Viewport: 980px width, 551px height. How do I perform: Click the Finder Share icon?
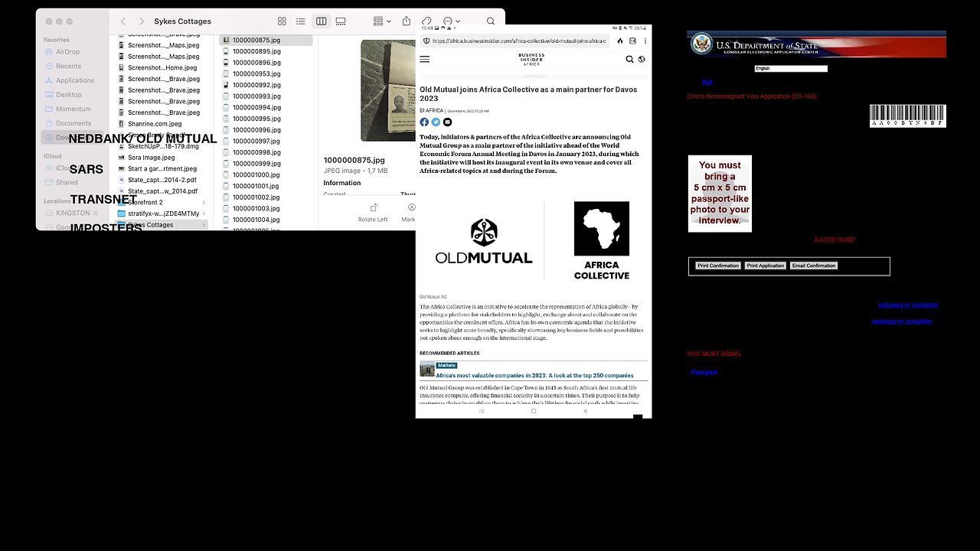point(407,21)
